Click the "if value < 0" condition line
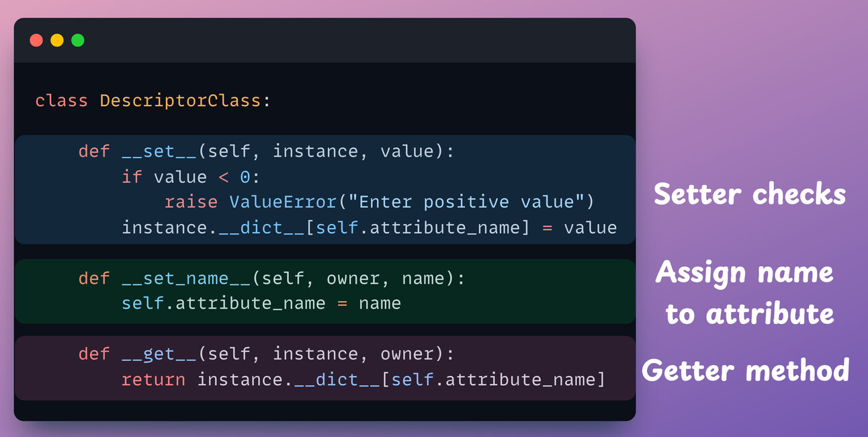Screen dimensions: 868x437 190,177
